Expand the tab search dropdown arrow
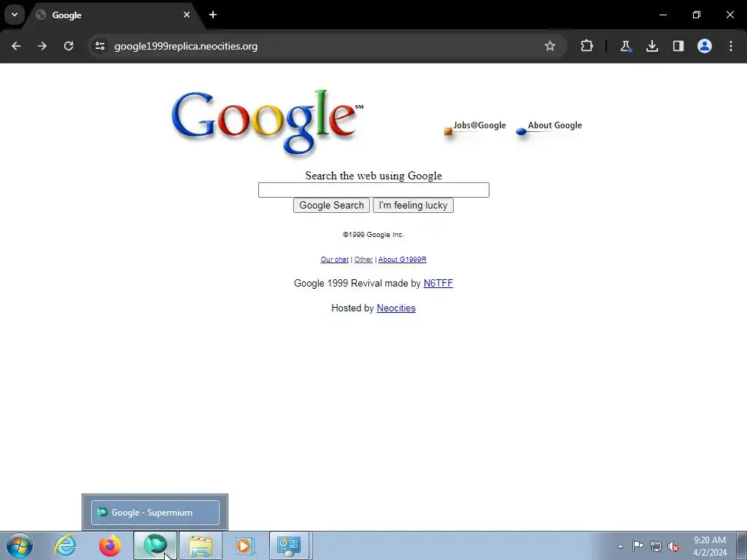 pos(15,15)
